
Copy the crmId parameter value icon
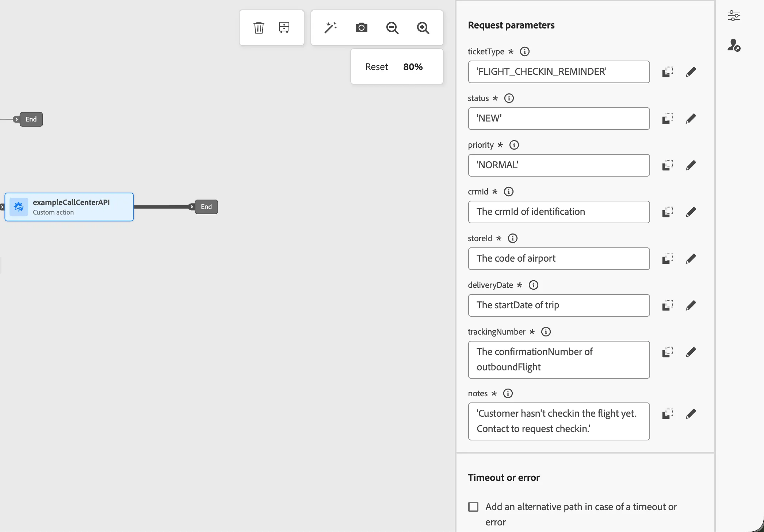[668, 212]
